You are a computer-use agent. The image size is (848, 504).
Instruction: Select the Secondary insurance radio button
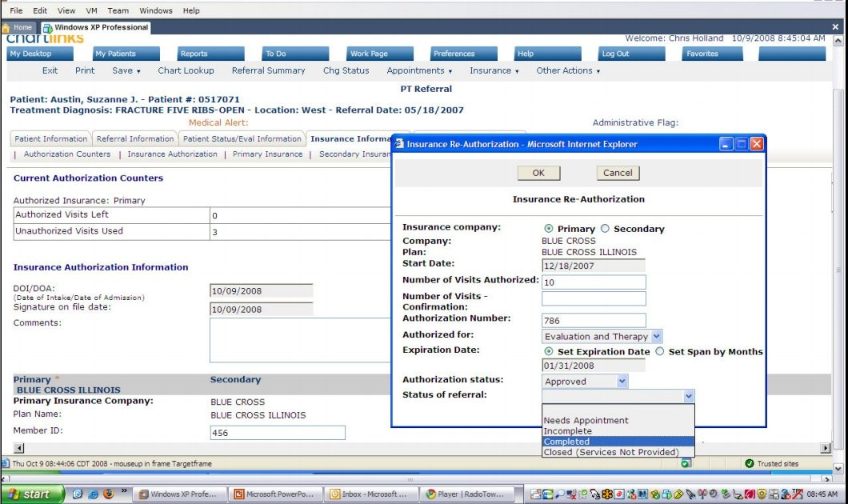pos(605,229)
